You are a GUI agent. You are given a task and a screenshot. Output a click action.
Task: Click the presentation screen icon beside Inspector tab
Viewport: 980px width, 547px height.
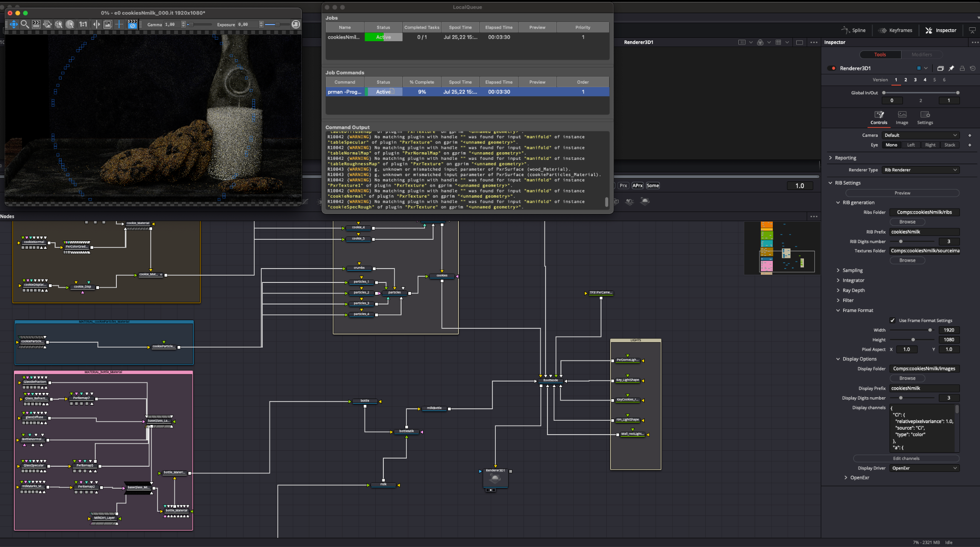click(x=972, y=30)
